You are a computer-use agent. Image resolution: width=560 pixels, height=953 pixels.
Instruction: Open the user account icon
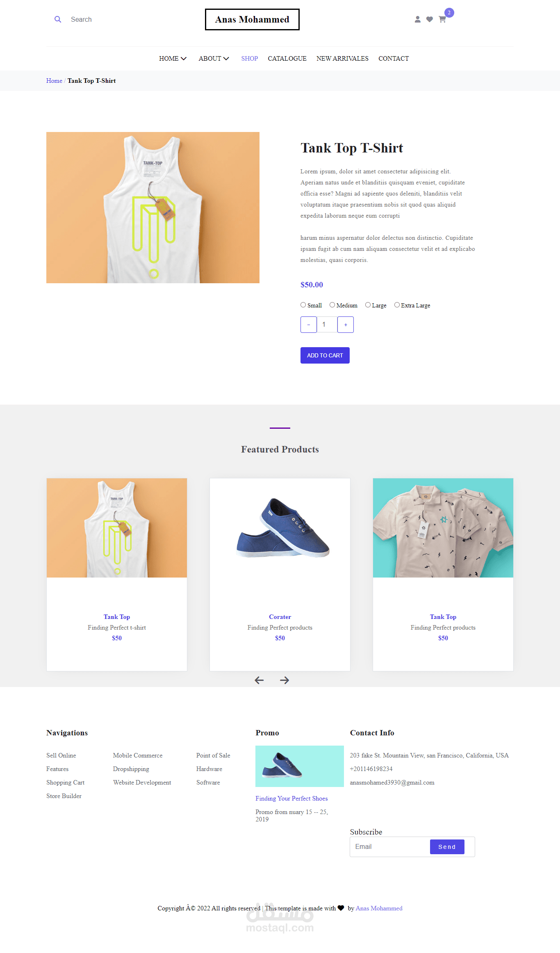(417, 19)
